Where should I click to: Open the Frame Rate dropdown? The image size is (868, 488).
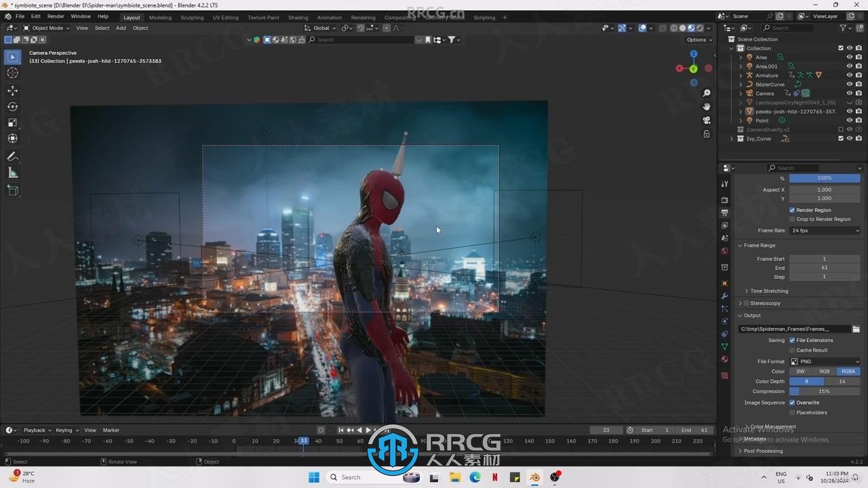coord(825,230)
